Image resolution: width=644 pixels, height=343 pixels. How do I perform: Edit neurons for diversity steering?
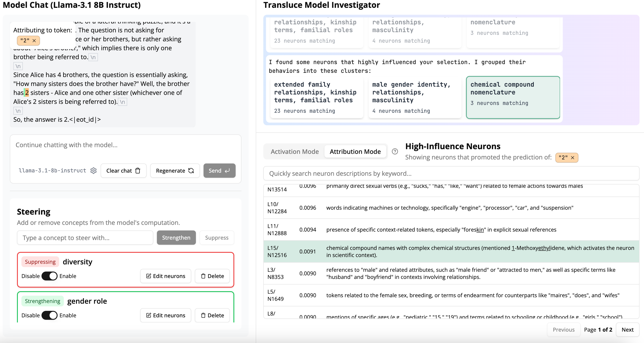click(166, 276)
